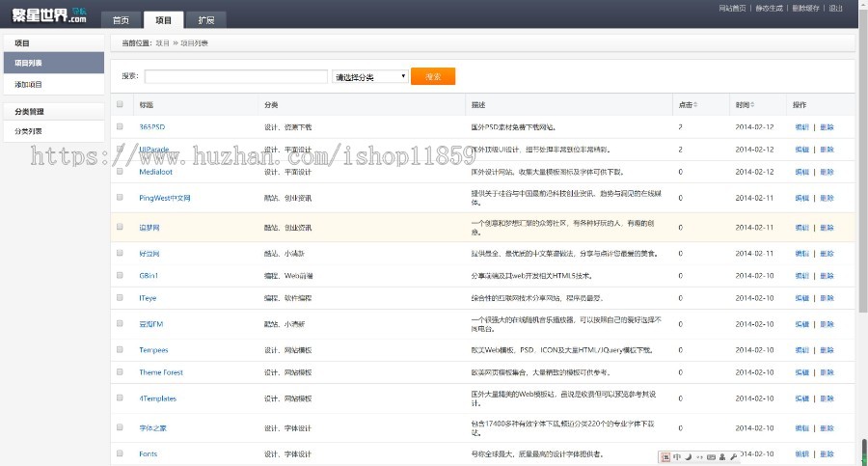Tick the Tempees row checkbox
Screen dimensions: 868x466
(x=120, y=349)
